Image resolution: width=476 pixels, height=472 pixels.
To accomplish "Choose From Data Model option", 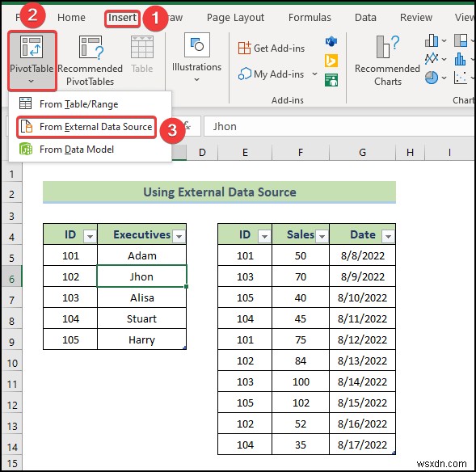I will (91, 150).
